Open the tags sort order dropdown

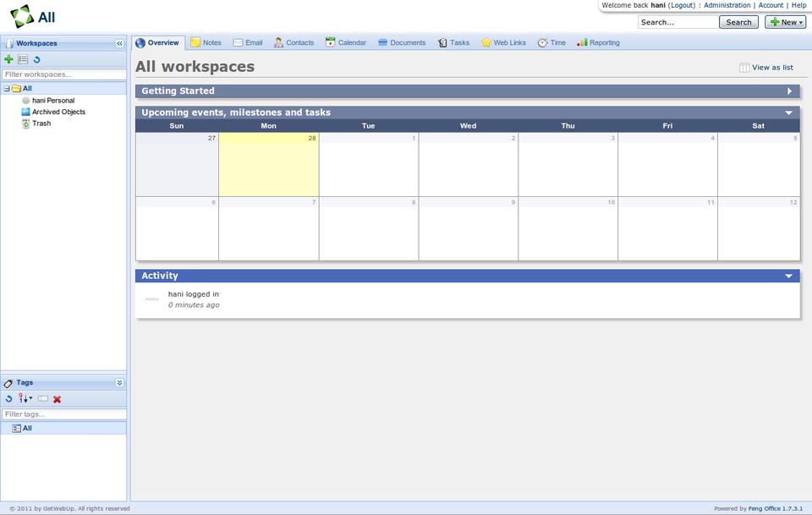click(x=25, y=398)
